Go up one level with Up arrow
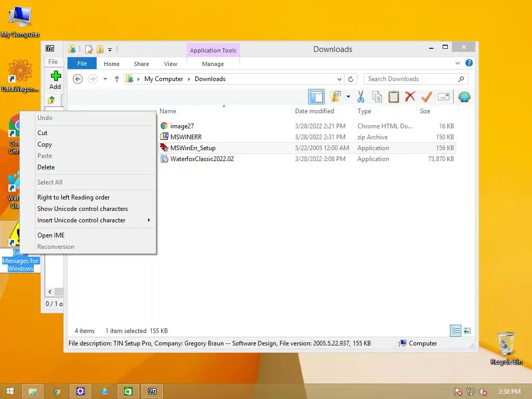This screenshot has width=532, height=399. [x=117, y=79]
